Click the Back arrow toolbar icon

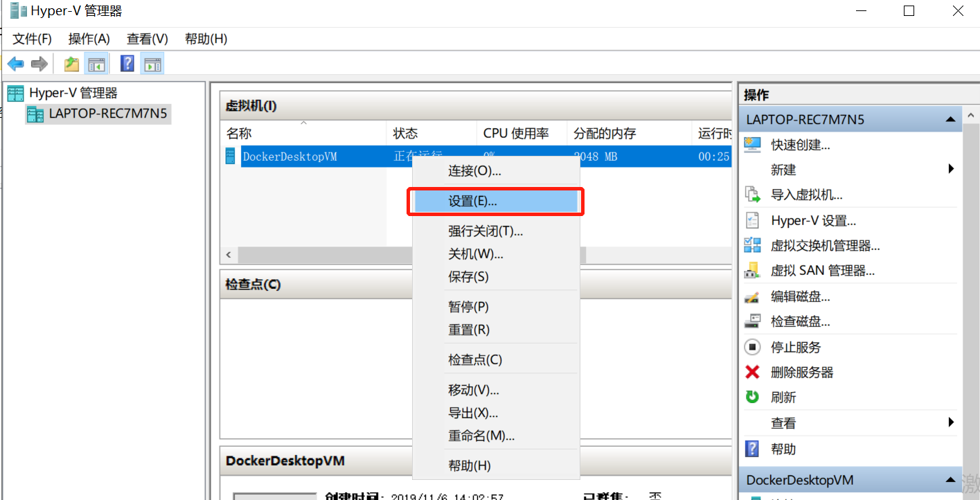coord(16,64)
